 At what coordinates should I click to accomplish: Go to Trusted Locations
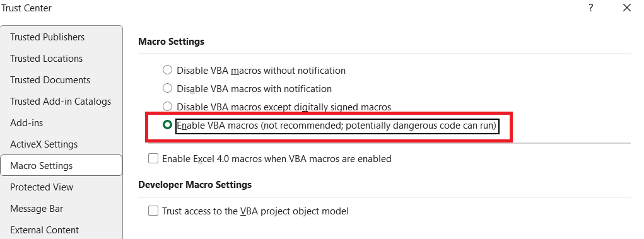point(61,58)
